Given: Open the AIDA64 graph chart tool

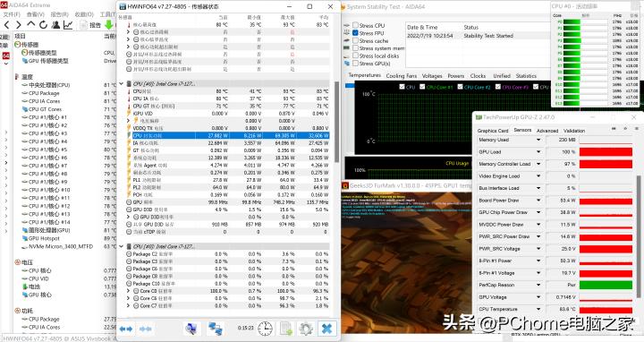Looking at the screenshot, I should (68, 25).
